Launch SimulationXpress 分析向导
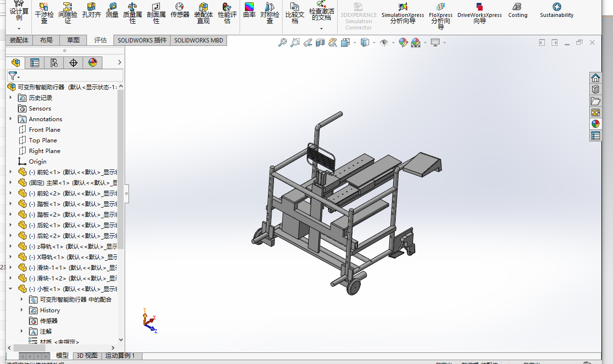Image resolution: width=613 pixels, height=364 pixels. tap(403, 13)
